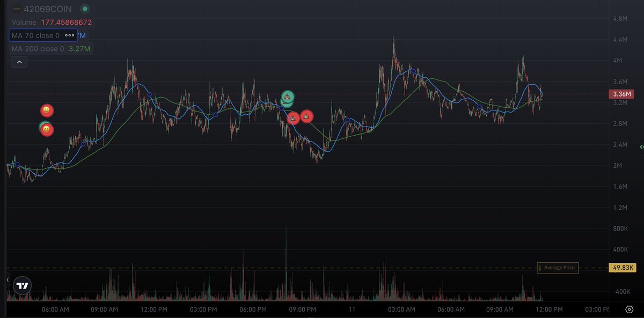Open MA 70 indicator options via ellipsis icon
This screenshot has height=318, width=644.
coord(69,35)
